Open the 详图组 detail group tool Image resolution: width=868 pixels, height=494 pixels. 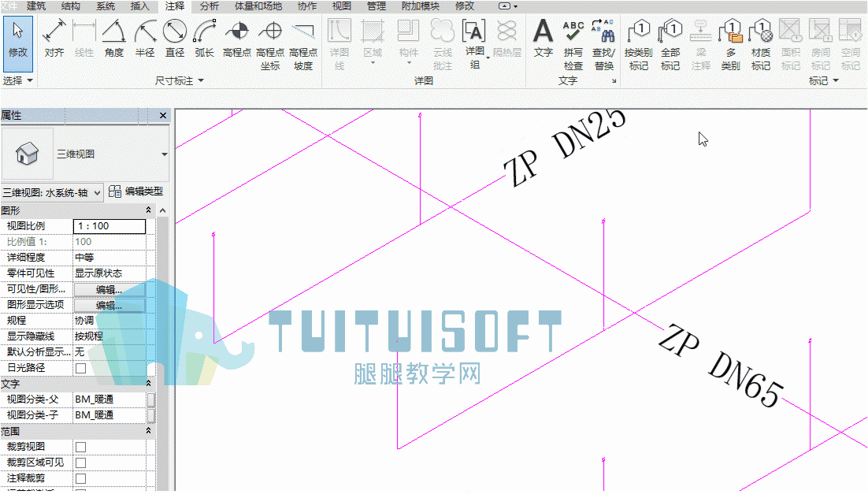pyautogui.click(x=475, y=44)
